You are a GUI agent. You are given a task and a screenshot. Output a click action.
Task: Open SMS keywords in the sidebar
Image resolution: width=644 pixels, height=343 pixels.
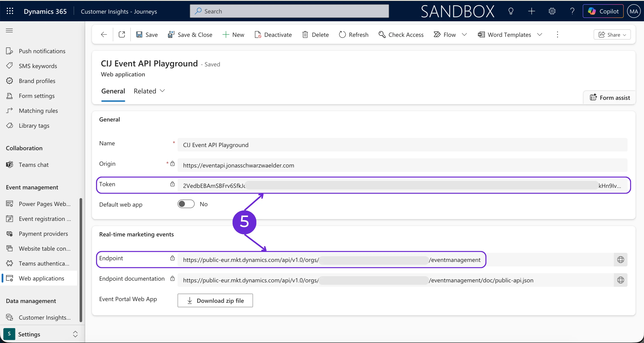[39, 66]
